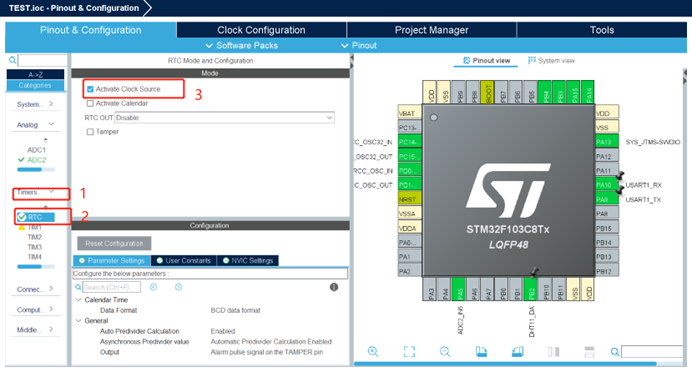Select pin PB12 on chip
This screenshot has height=372, width=692.
(x=606, y=271)
